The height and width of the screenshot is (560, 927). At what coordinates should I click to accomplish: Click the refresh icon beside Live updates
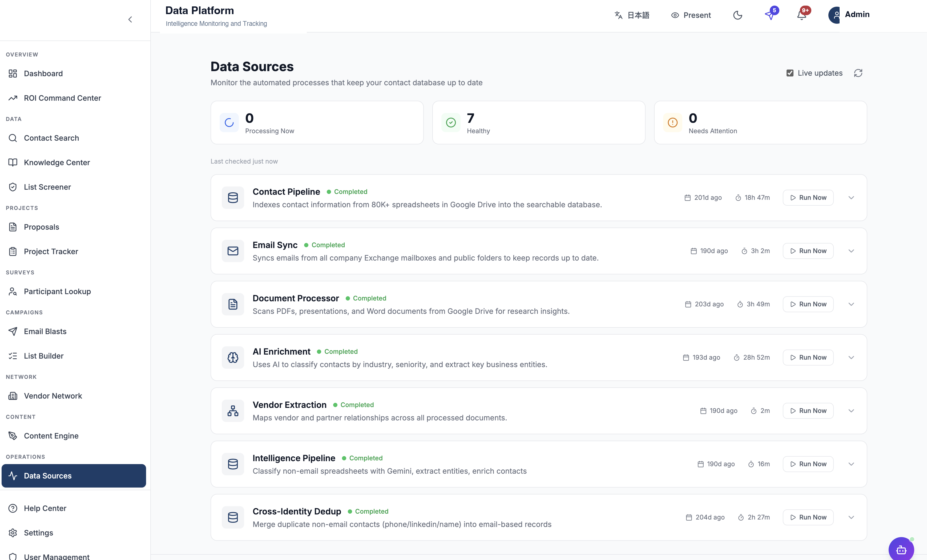[858, 73]
